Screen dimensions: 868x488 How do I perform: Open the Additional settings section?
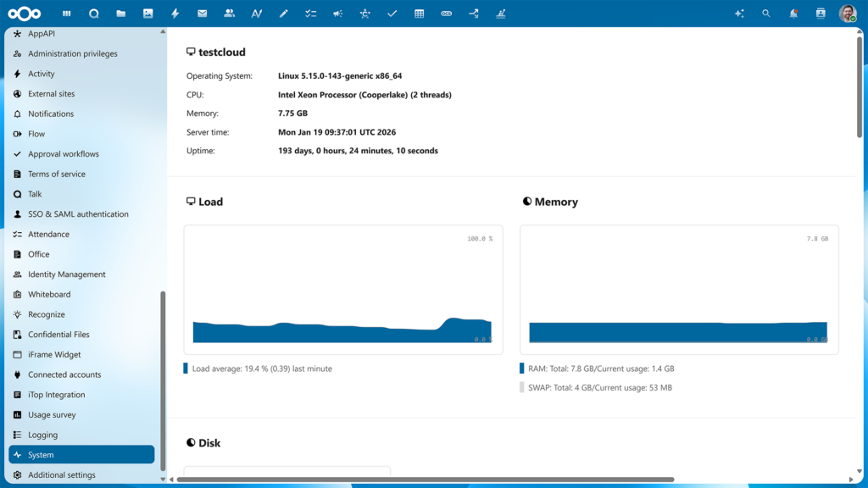[81, 474]
